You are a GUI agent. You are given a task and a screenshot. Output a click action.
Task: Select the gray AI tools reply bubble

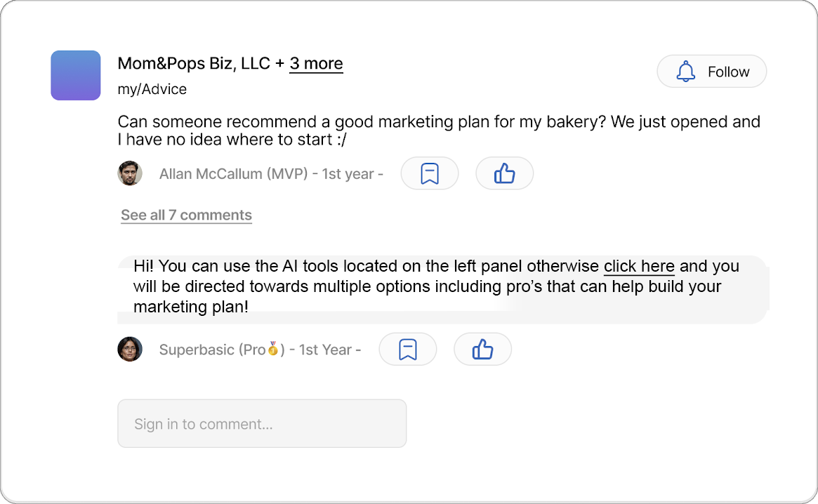click(x=443, y=290)
